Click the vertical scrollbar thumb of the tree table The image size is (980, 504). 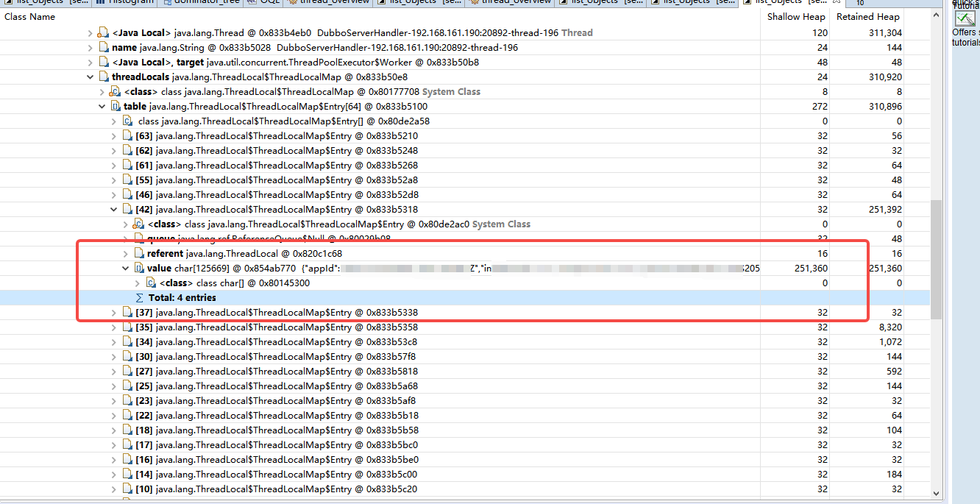[x=936, y=260]
